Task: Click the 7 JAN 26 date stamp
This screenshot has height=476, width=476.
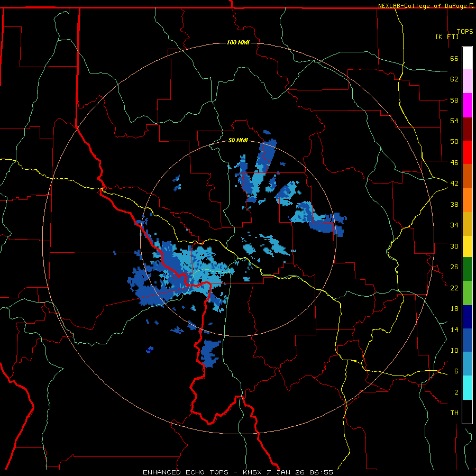Action: pos(286,472)
